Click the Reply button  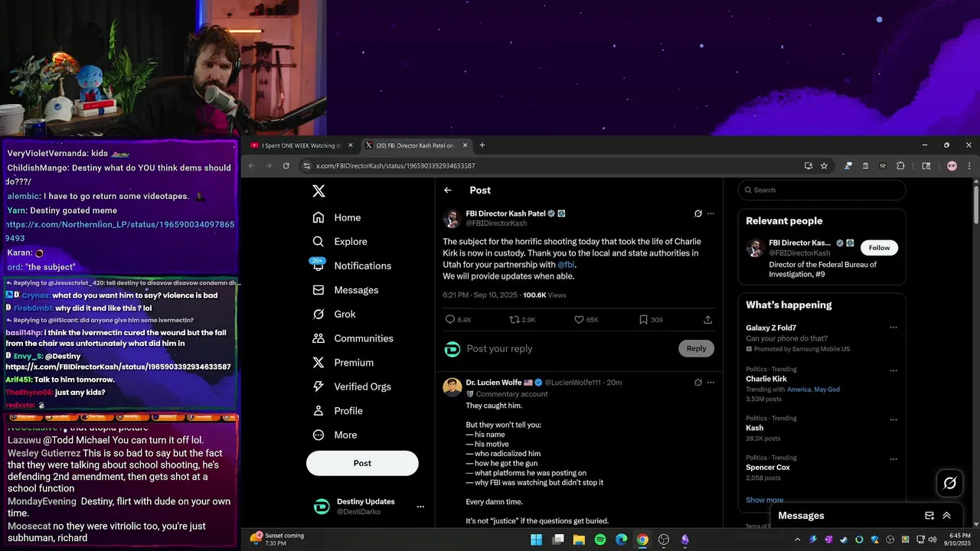point(696,348)
